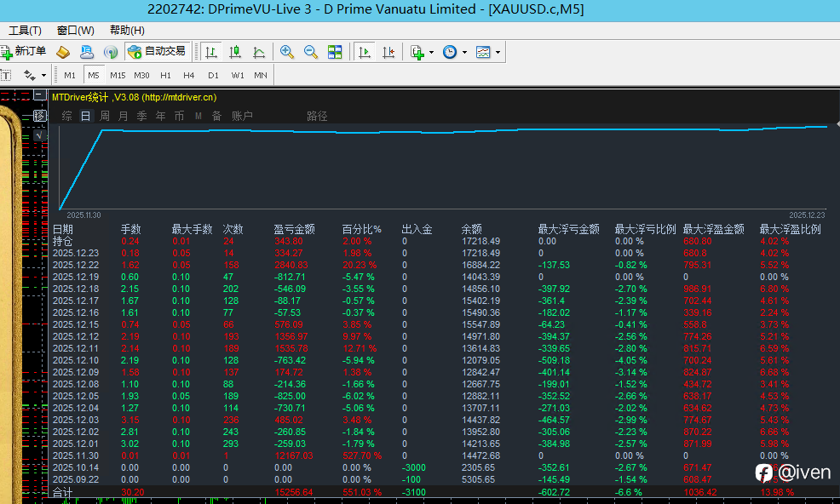840x504 pixels.
Task: Open the 工具(T) menu
Action: 25,31
